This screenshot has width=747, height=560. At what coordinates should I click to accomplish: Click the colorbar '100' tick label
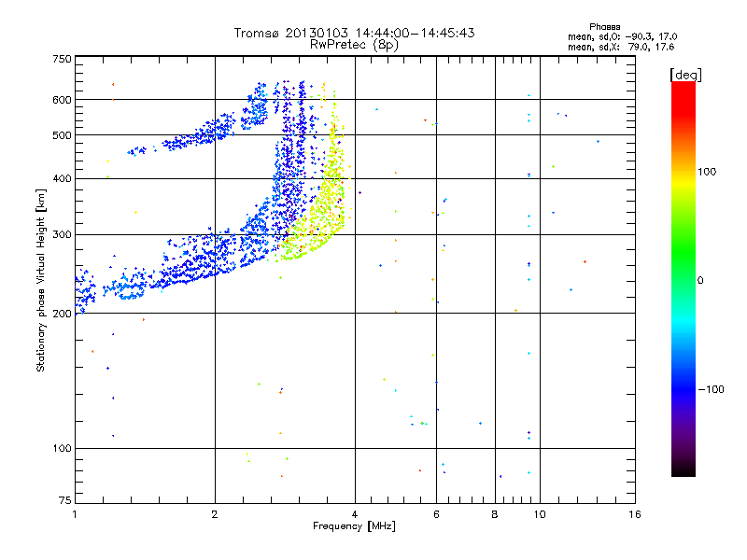pos(707,172)
